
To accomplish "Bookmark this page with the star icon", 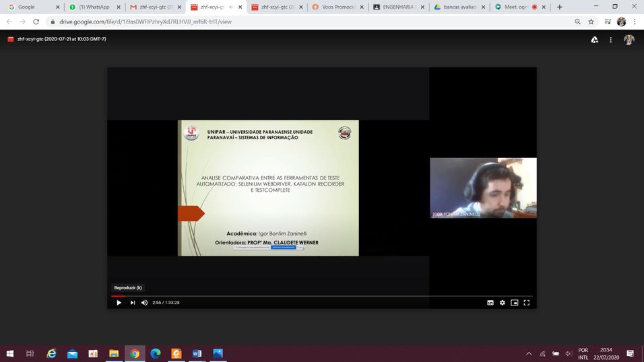I will pyautogui.click(x=591, y=22).
